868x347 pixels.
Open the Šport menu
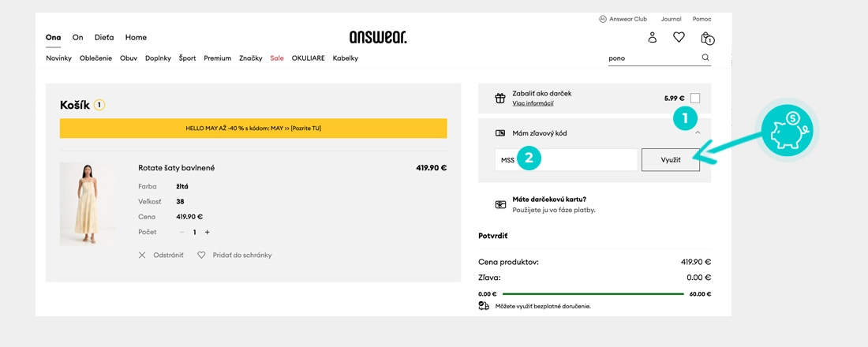pyautogui.click(x=187, y=58)
